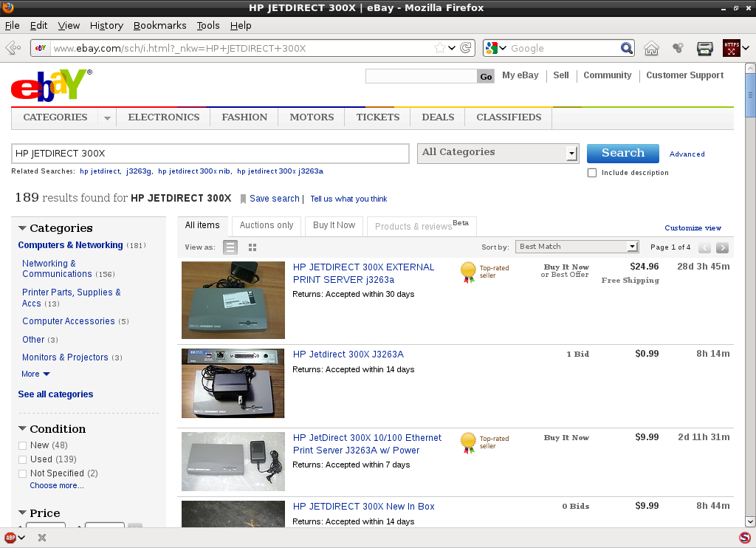Check the New condition filter
756x548 pixels.
[x=22, y=445]
